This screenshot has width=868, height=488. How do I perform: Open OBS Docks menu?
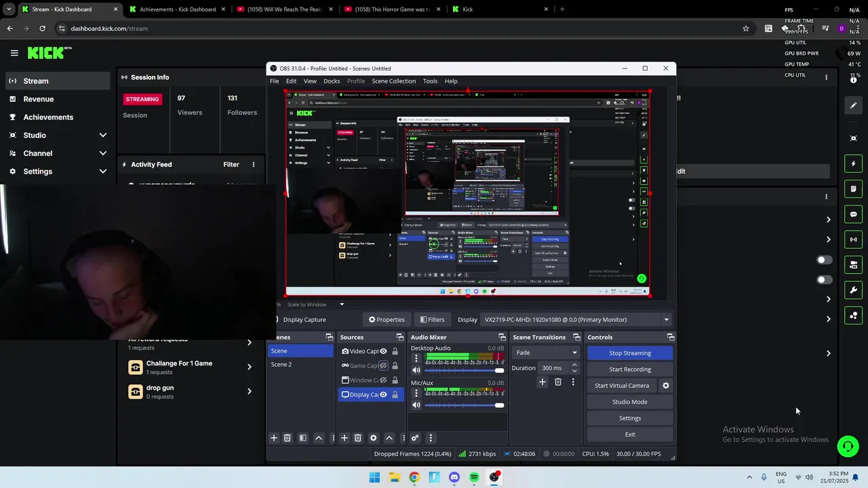click(332, 81)
